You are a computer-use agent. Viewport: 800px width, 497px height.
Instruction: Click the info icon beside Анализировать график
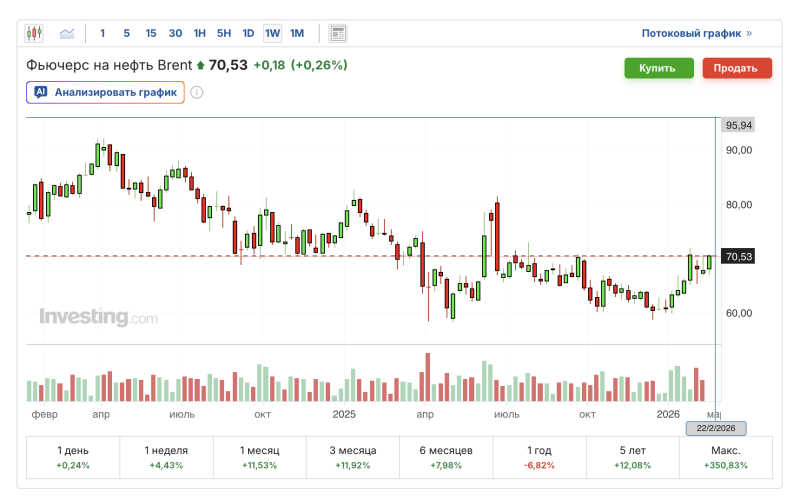(197, 93)
